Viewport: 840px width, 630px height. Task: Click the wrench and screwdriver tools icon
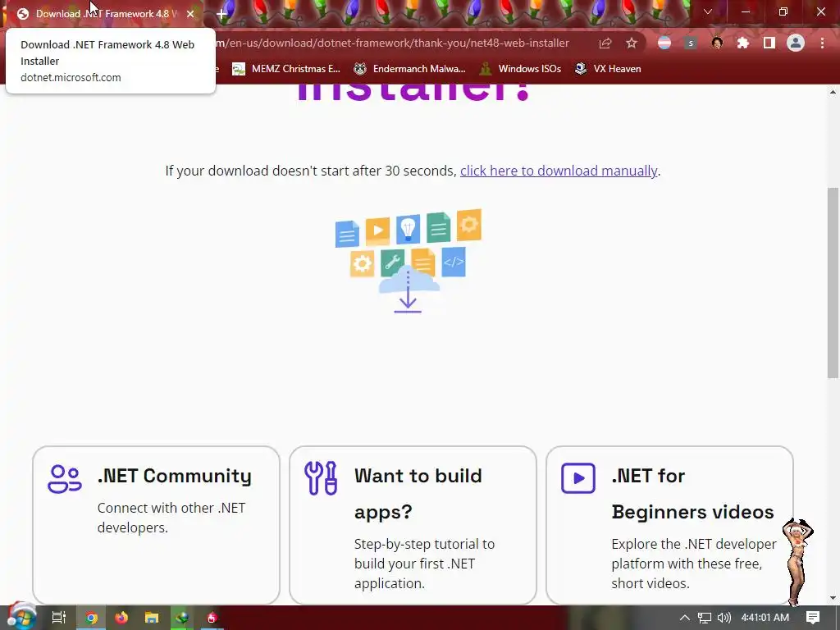click(321, 478)
